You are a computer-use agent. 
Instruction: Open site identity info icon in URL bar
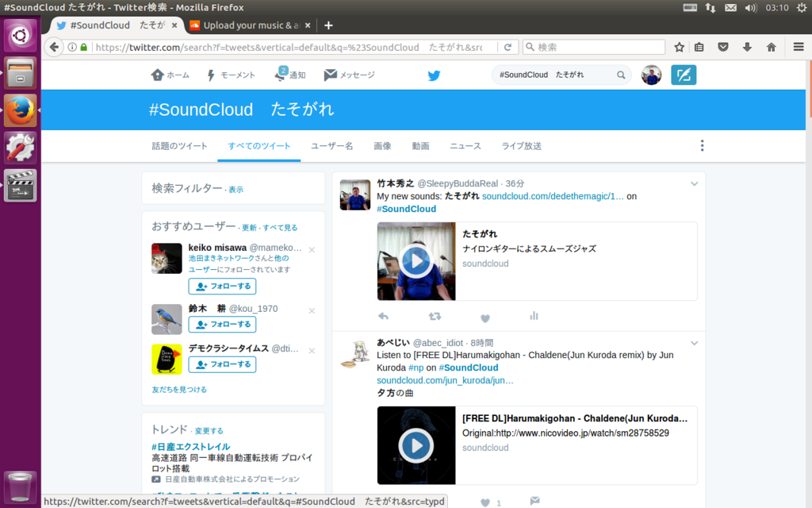pyautogui.click(x=72, y=47)
